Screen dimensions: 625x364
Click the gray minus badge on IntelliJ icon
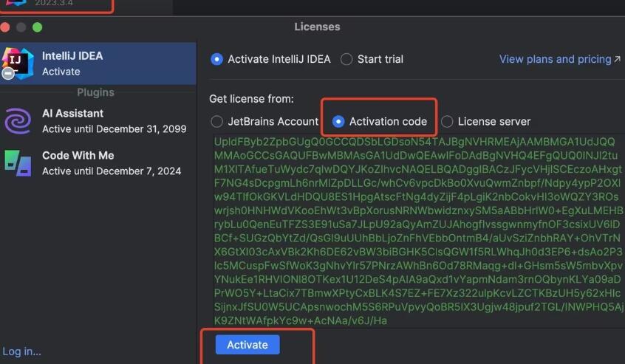pos(7,73)
